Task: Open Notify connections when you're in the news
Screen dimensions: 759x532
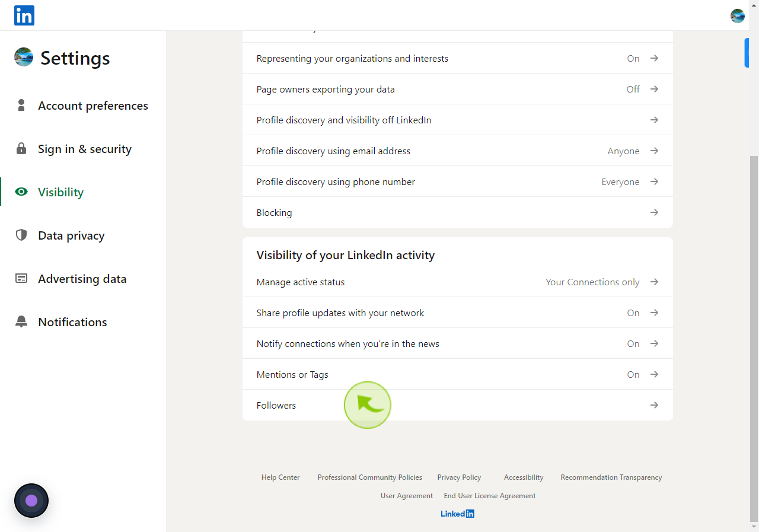Action: pyautogui.click(x=458, y=343)
